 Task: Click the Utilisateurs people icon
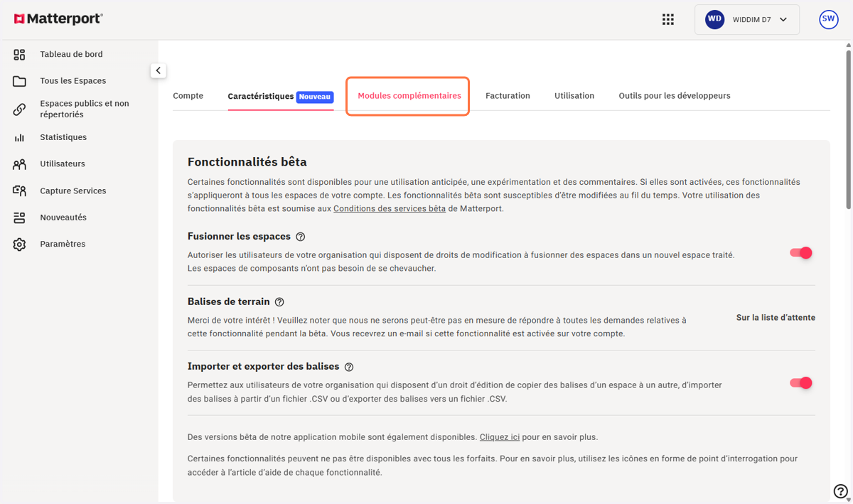pyautogui.click(x=19, y=164)
